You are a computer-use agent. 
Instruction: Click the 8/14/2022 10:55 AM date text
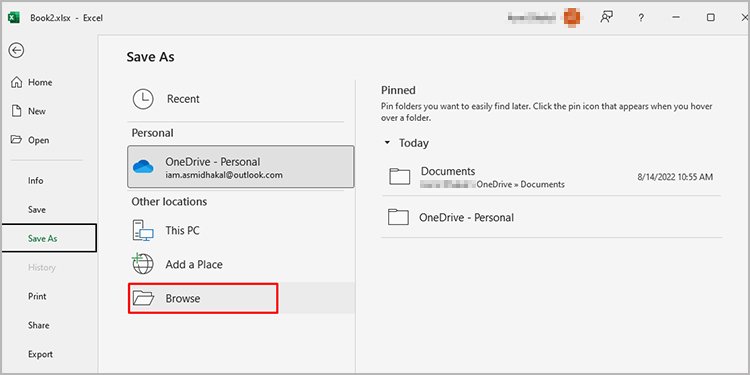pos(675,177)
